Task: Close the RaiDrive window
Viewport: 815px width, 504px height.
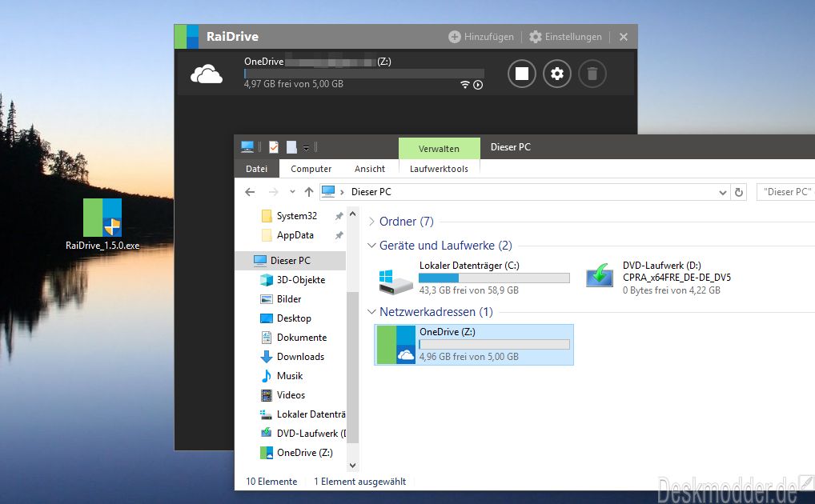Action: pyautogui.click(x=624, y=36)
